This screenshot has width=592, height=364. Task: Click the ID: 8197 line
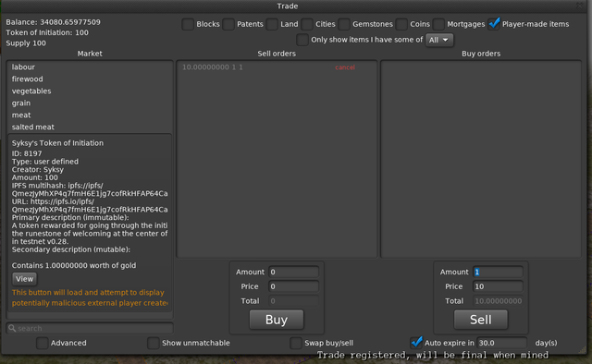click(x=27, y=153)
